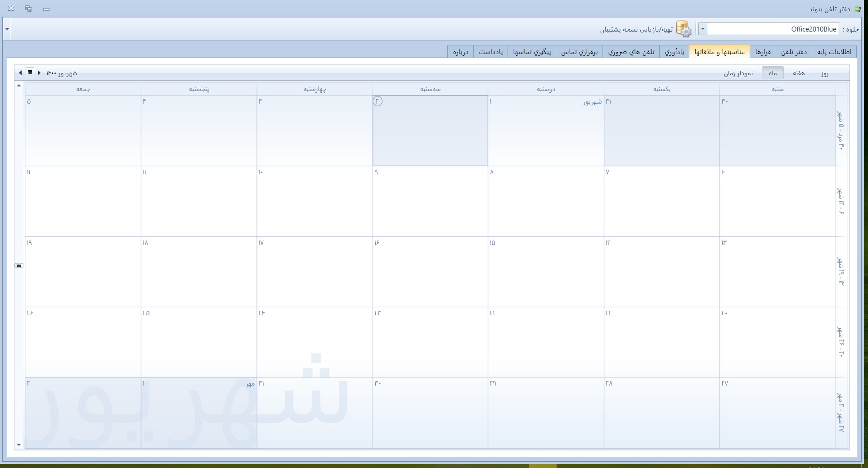Show the نمودار زمان timeline view
The width and height of the screenshot is (868, 468).
coord(738,73)
